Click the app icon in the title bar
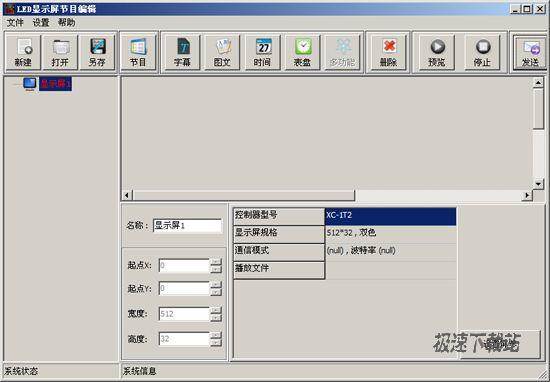The width and height of the screenshot is (550, 382). tap(10, 9)
